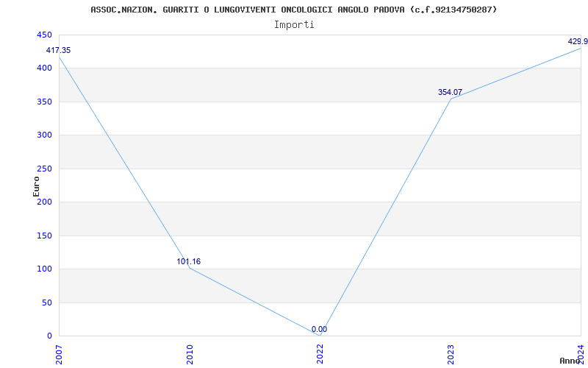This screenshot has height=368, width=588.
Task: Click the 0.00 data label for 2022
Action: click(x=319, y=329)
